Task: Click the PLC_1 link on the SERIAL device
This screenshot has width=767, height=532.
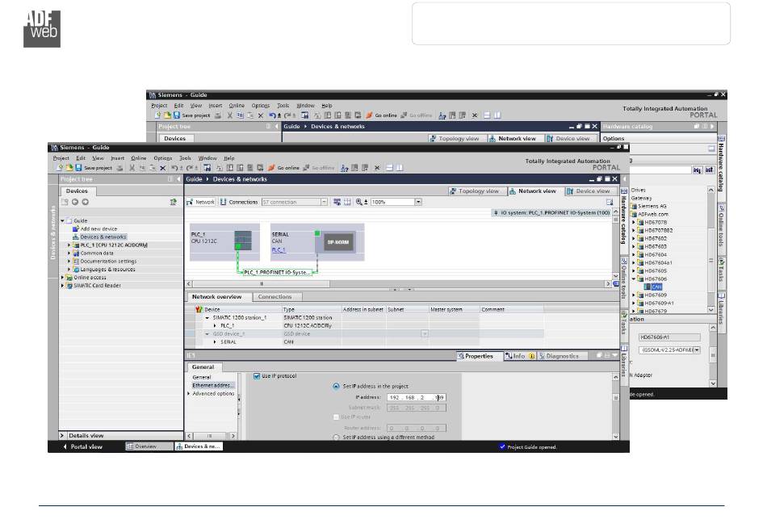Action: tap(279, 250)
